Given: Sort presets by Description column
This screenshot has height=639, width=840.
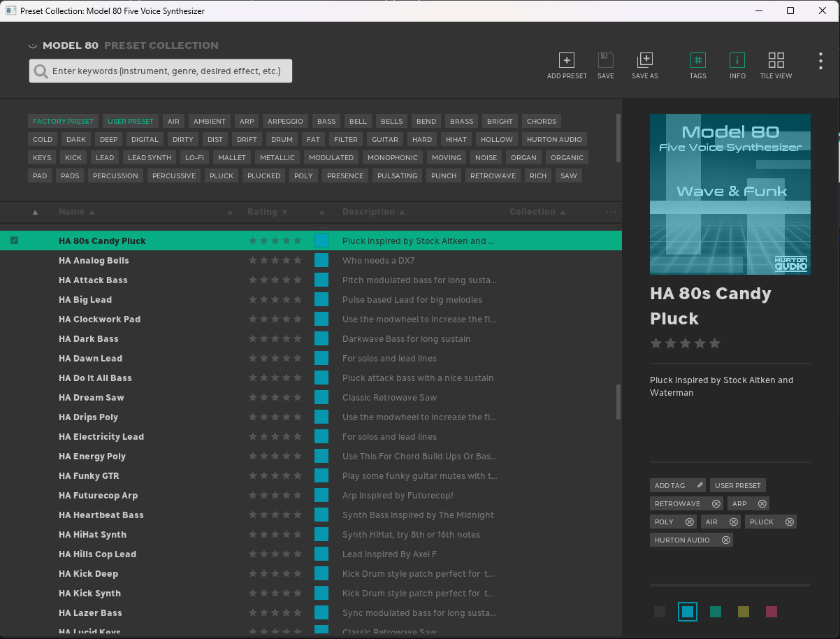Looking at the screenshot, I should [x=374, y=212].
